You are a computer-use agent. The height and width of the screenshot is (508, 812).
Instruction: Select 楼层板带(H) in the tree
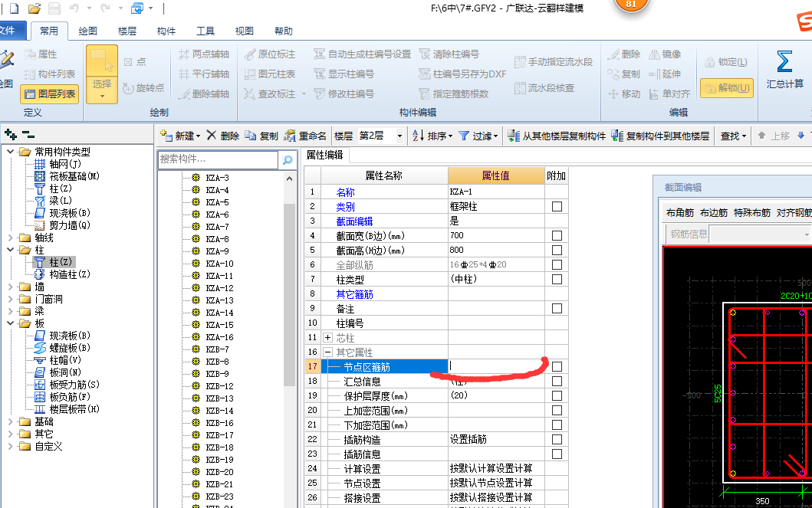(x=67, y=408)
